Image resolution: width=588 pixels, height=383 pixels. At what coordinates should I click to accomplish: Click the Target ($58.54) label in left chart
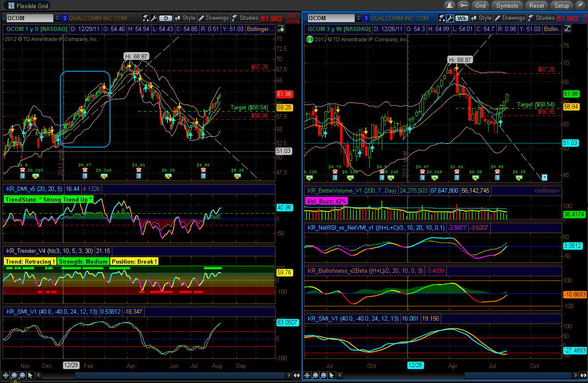(x=249, y=107)
